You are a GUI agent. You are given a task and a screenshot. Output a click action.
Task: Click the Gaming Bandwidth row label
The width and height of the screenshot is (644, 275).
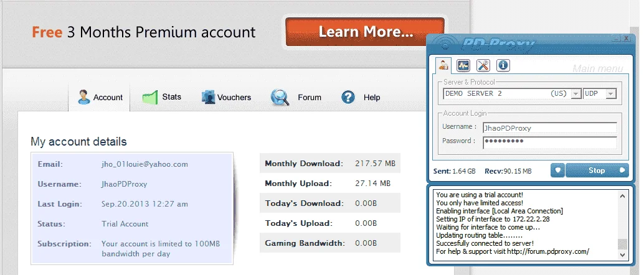tap(305, 243)
